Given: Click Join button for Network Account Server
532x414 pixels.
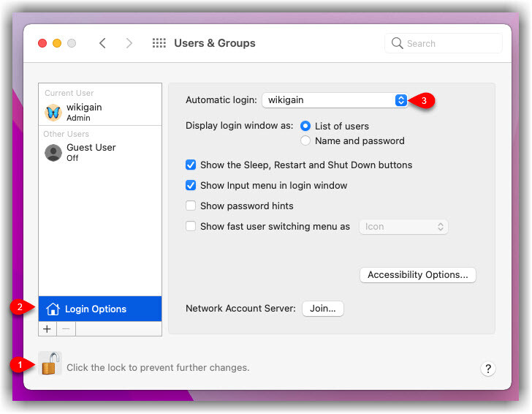Looking at the screenshot, I should click(322, 309).
